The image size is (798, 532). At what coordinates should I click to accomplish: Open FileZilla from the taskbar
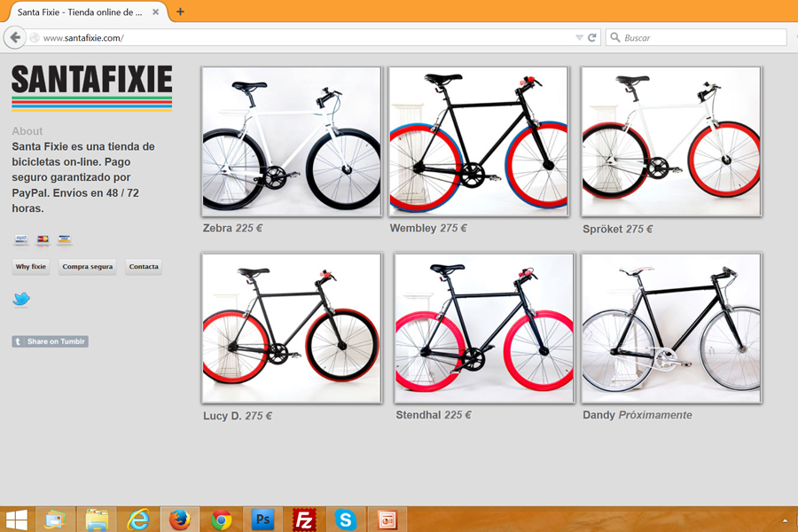coord(304,520)
